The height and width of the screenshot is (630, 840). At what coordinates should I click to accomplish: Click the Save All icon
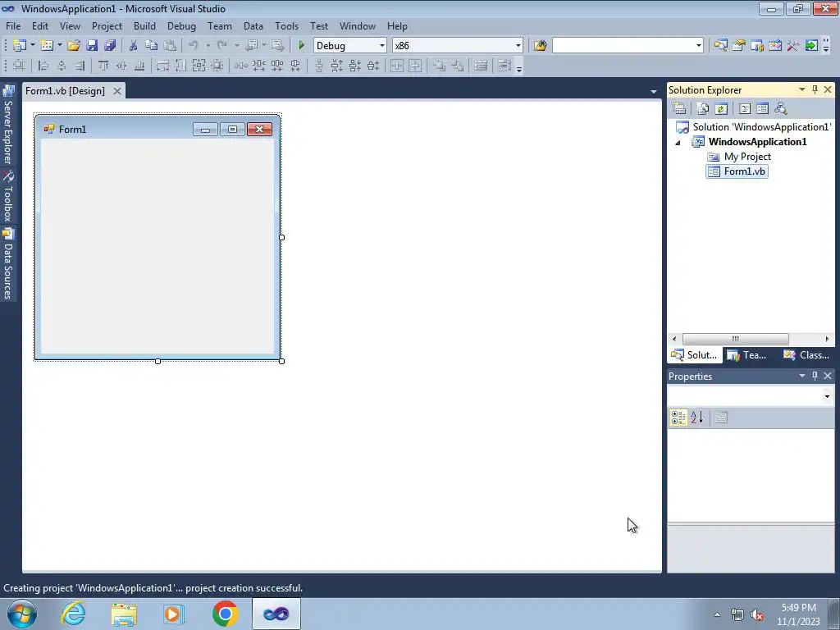[x=110, y=46]
